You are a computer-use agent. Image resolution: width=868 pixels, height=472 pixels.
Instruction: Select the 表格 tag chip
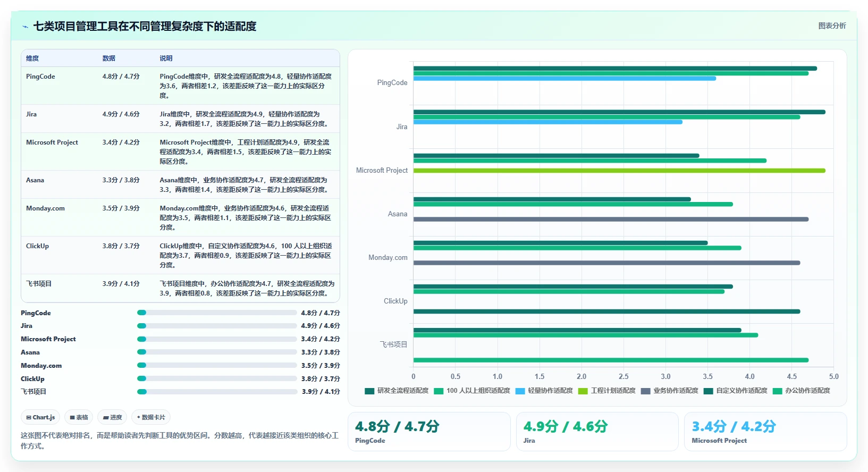[79, 417]
